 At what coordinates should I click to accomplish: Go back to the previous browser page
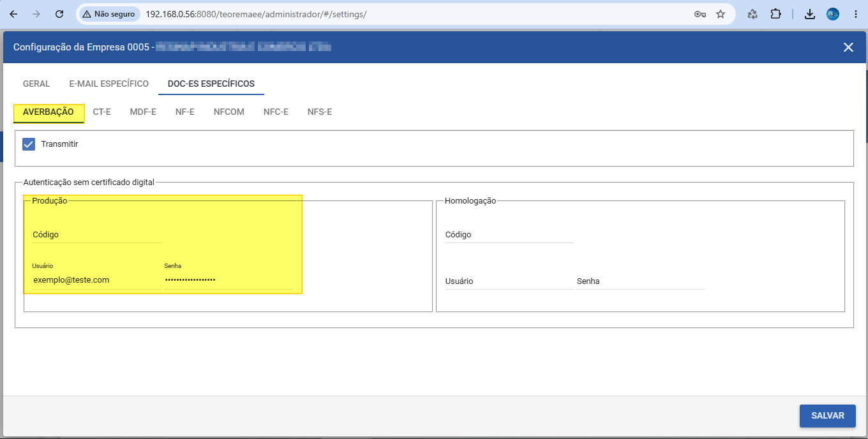point(13,14)
